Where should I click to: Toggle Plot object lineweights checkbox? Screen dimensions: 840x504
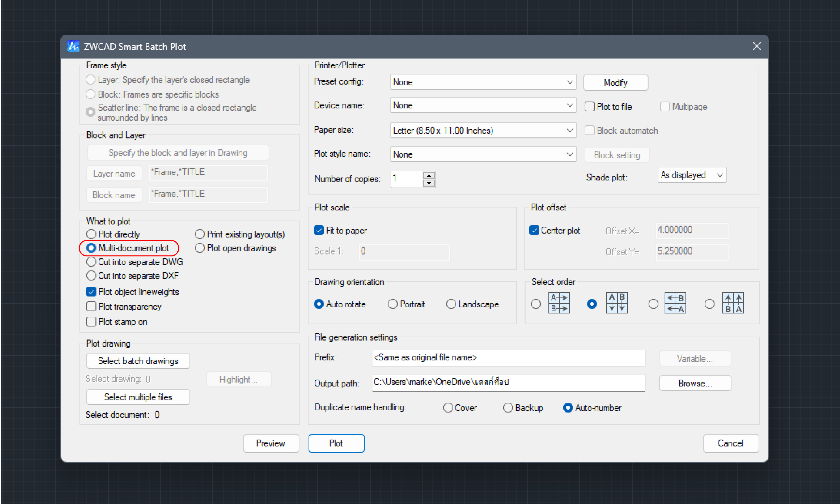[x=92, y=292]
